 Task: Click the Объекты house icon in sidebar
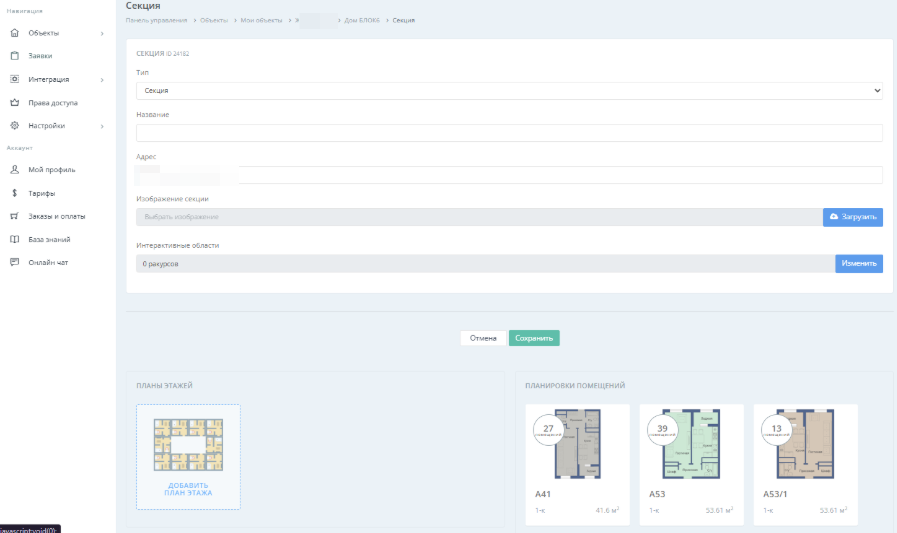[15, 33]
